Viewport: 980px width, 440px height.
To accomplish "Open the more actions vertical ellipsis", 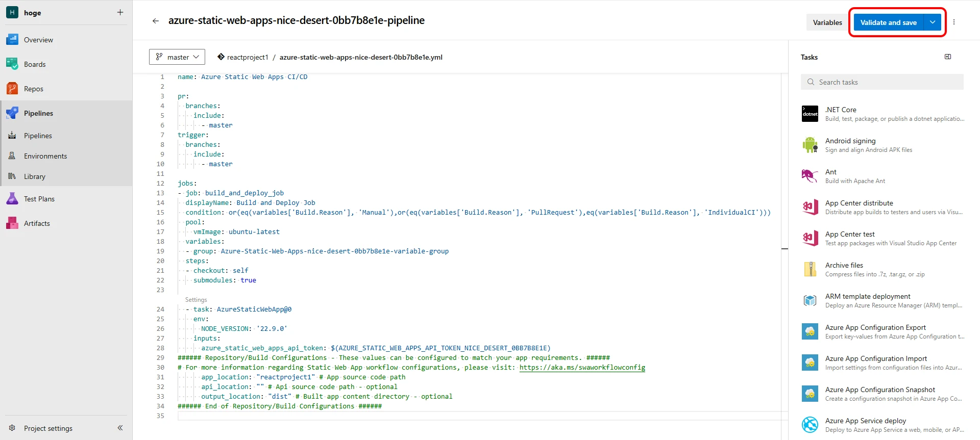I will (953, 22).
